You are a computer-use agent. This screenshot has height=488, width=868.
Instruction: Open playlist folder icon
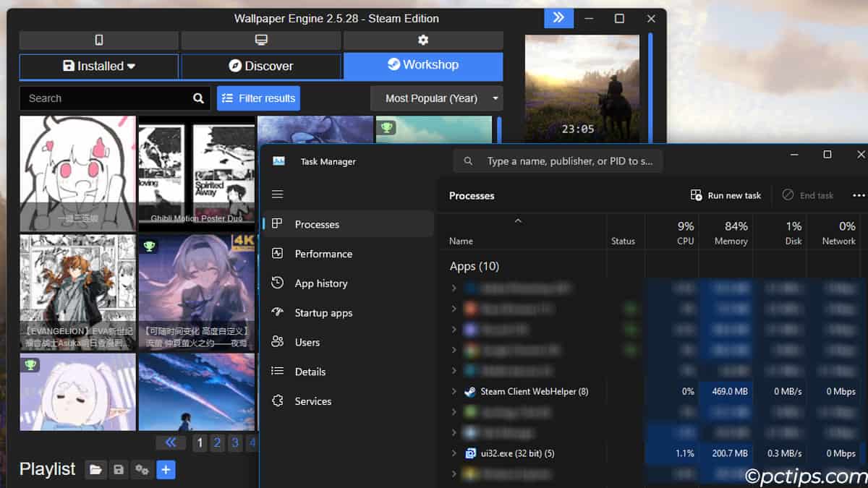point(95,470)
